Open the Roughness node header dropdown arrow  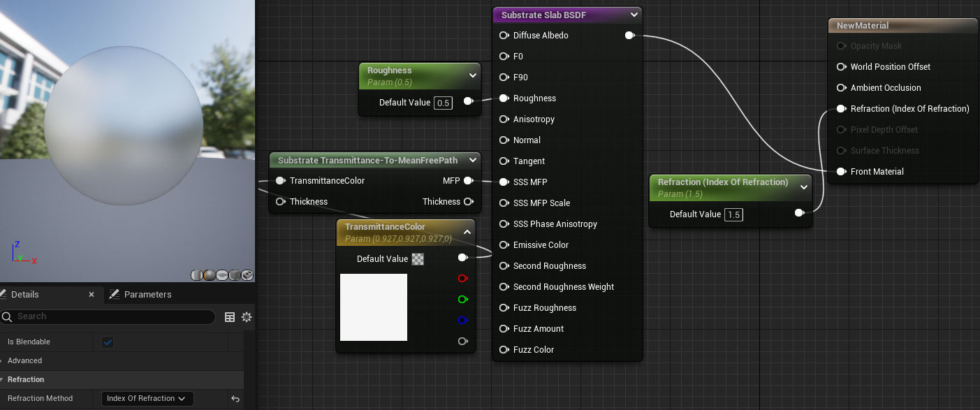click(x=473, y=75)
